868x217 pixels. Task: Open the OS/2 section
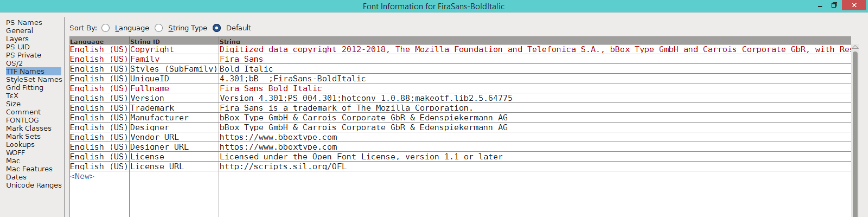(x=14, y=63)
